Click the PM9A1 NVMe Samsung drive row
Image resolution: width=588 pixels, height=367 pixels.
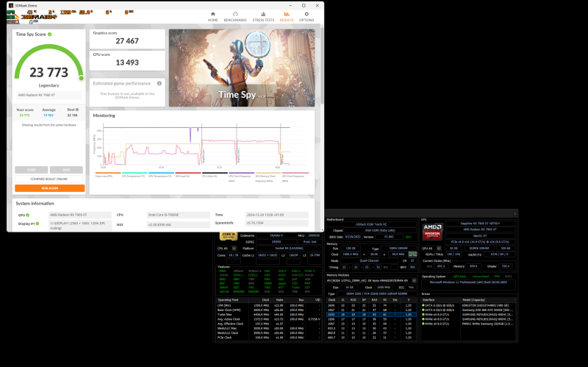click(468, 324)
